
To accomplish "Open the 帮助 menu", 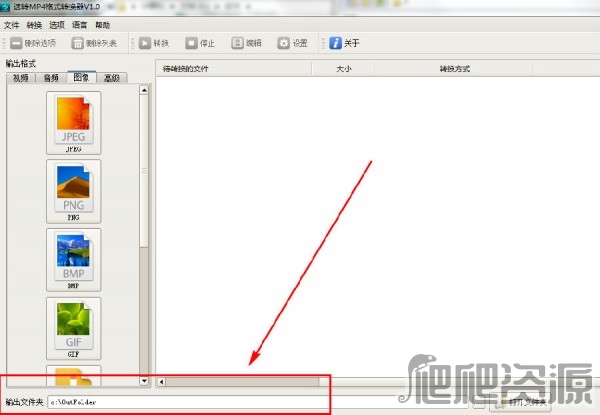I will tap(103, 25).
